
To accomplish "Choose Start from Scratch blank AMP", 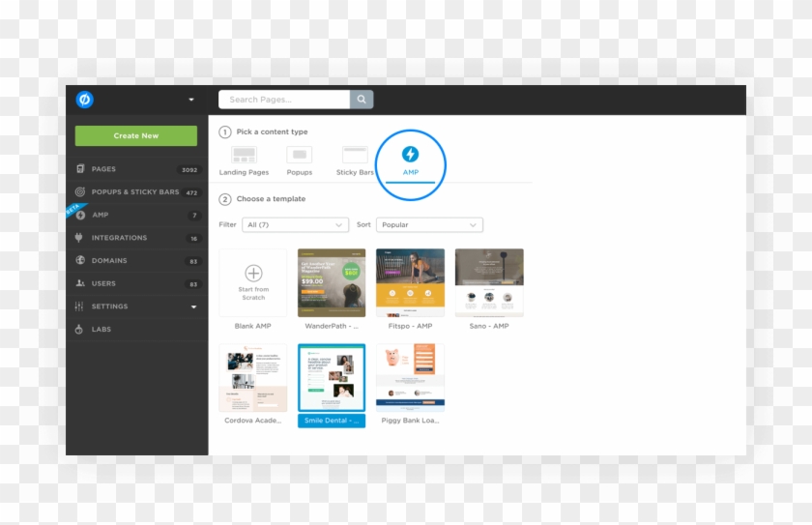I will click(x=252, y=282).
